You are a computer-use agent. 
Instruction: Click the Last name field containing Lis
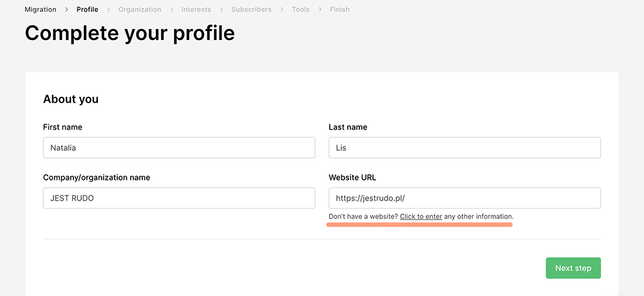[x=464, y=148]
